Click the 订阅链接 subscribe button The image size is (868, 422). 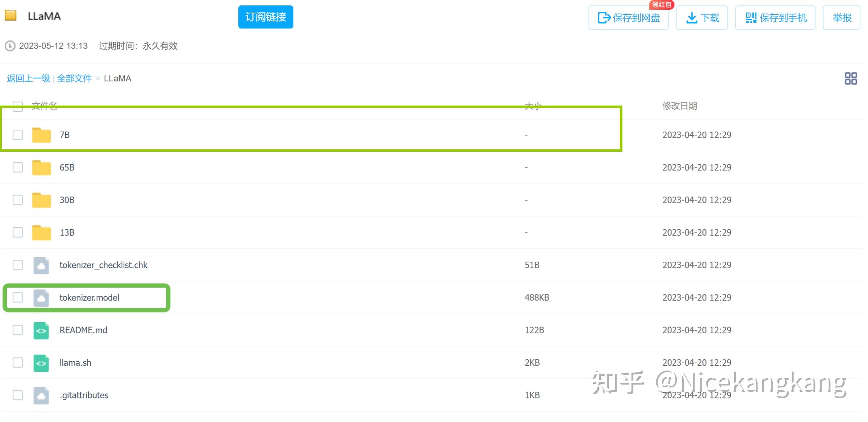[x=265, y=17]
